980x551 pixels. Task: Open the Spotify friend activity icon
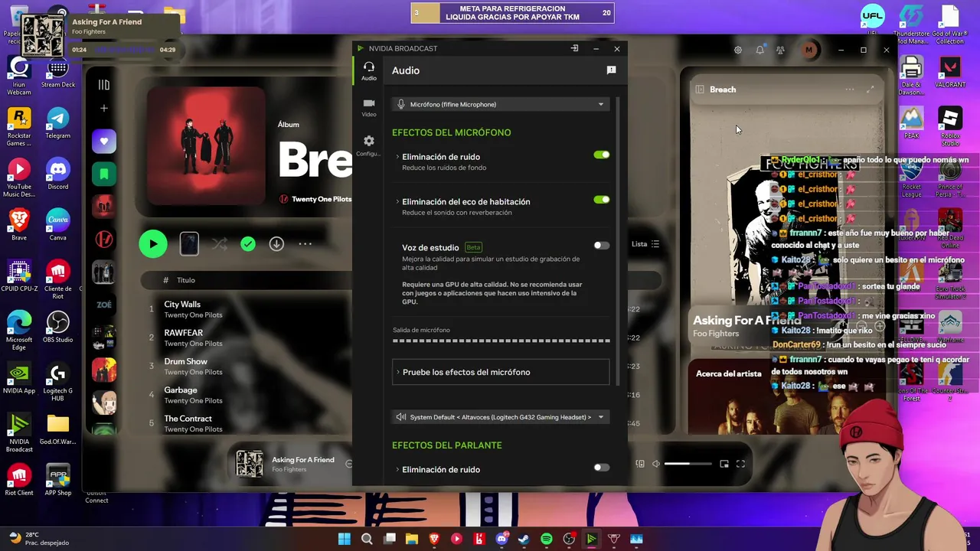(780, 50)
